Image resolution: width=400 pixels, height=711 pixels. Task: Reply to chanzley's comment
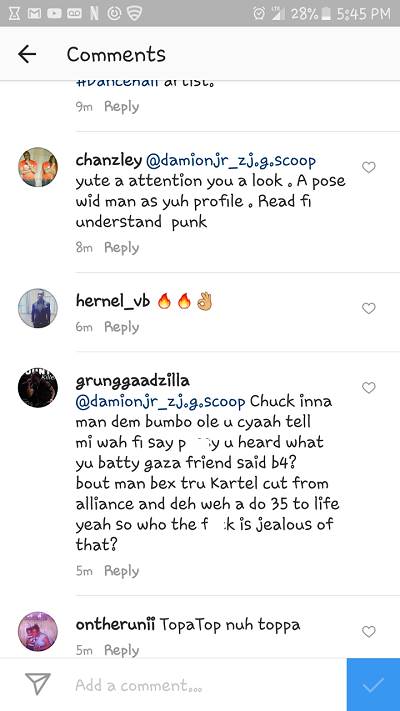[x=122, y=248]
